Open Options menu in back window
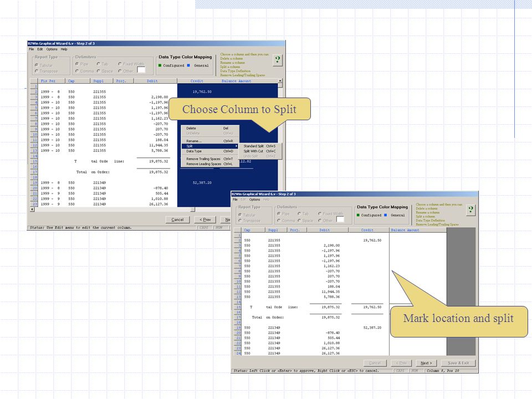The image size is (532, 399). coord(52,49)
